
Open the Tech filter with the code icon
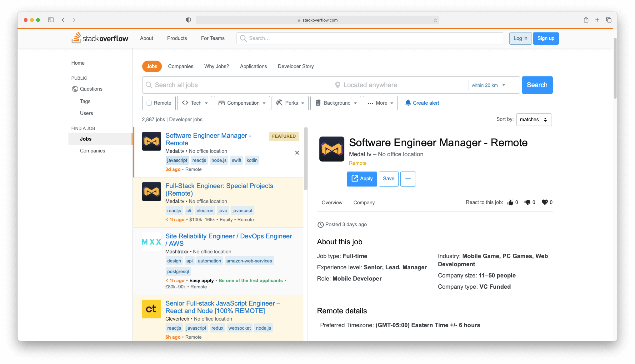point(194,103)
